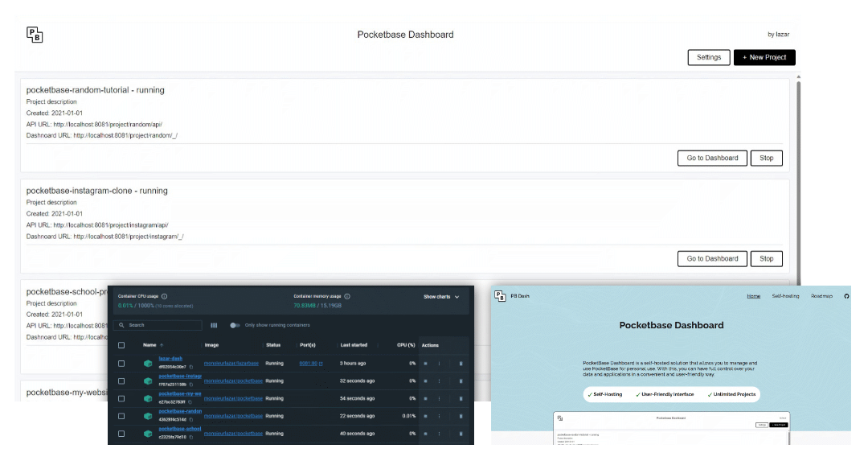Click the CPU usage info icon
Screen dimensions: 868x461
click(165, 296)
